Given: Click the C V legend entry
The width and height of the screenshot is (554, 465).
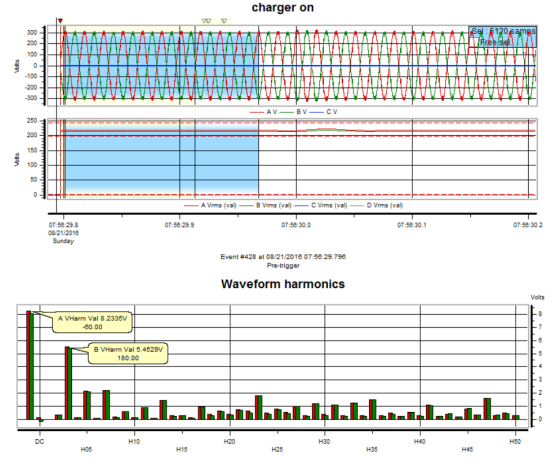Looking at the screenshot, I should pyautogui.click(x=324, y=112).
